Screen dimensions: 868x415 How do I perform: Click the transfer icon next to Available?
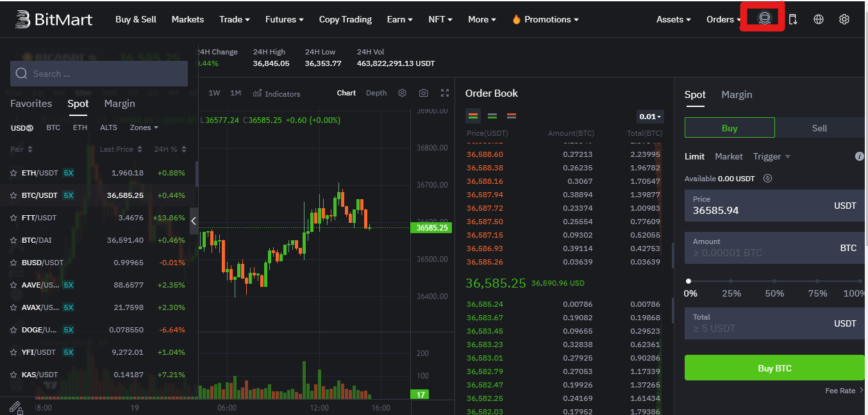coord(767,179)
